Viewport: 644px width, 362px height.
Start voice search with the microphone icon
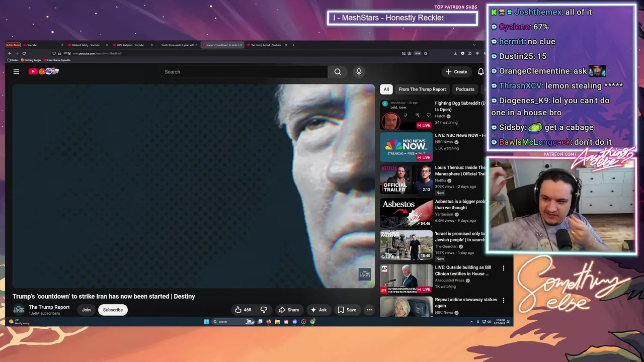click(x=359, y=72)
